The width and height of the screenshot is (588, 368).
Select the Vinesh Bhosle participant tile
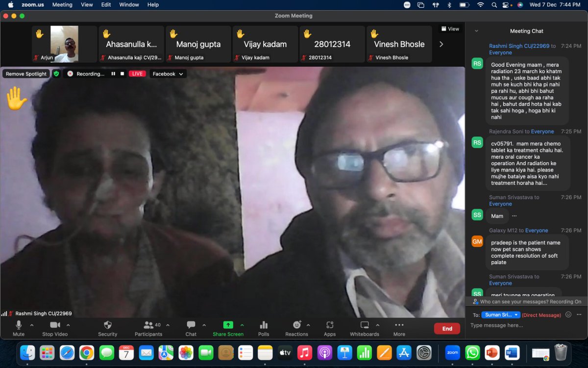coord(399,44)
